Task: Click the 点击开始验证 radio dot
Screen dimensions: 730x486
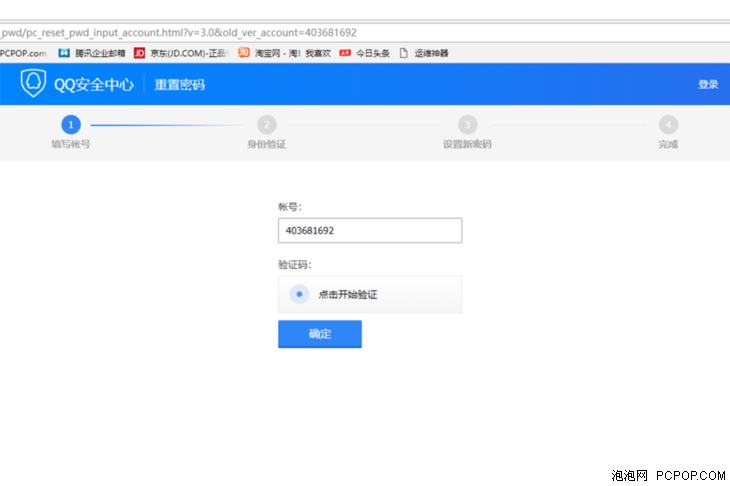Action: [x=299, y=294]
